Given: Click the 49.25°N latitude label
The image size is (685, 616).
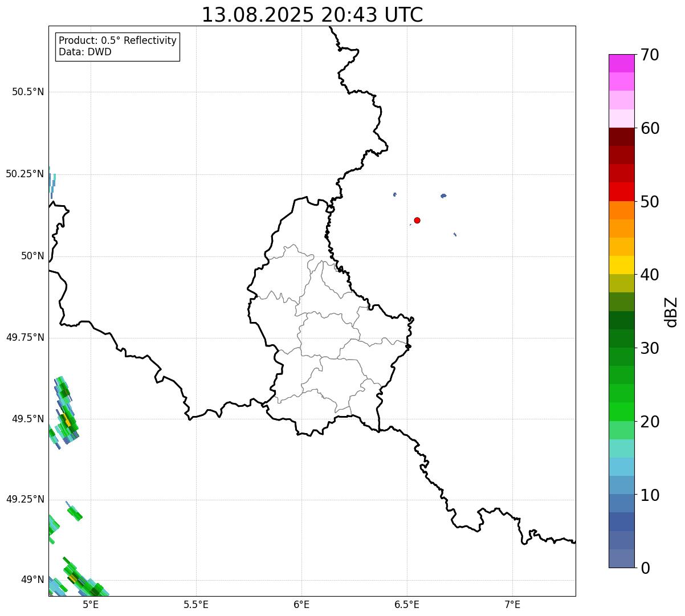Looking at the screenshot, I should coord(25,499).
